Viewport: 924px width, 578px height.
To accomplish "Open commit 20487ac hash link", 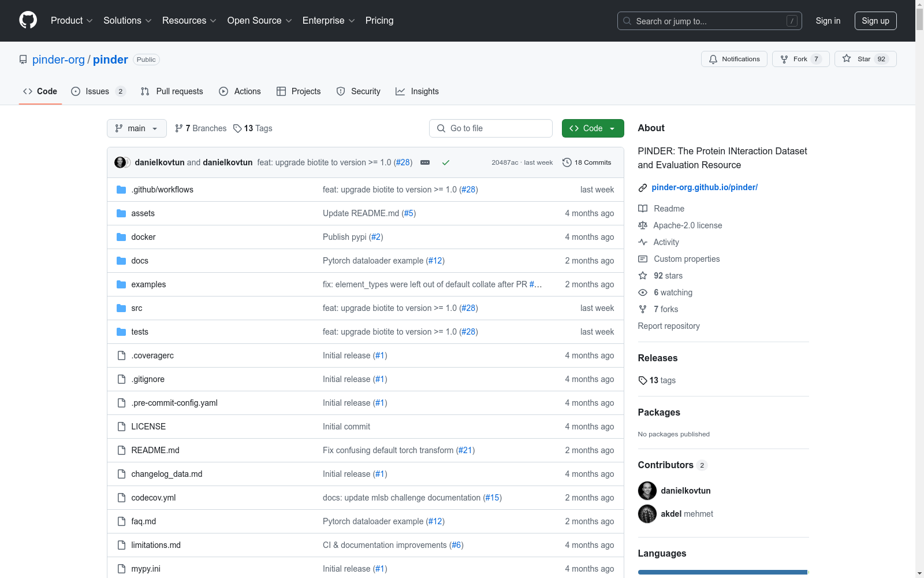I will pos(505,162).
